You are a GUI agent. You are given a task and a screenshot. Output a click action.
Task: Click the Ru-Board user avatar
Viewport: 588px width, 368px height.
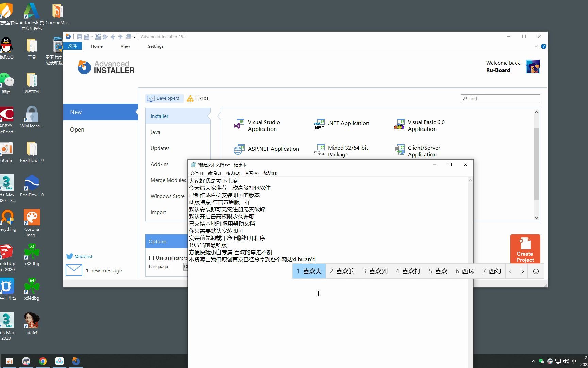click(x=533, y=66)
